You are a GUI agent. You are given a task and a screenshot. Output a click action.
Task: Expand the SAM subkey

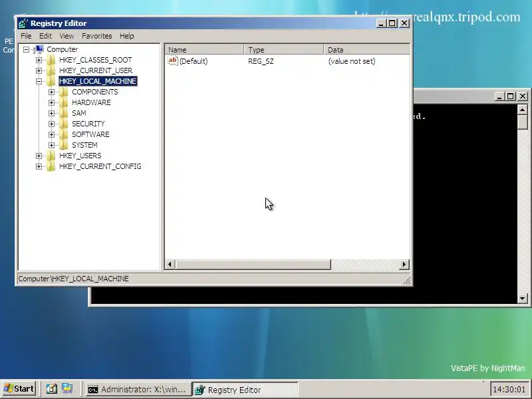tap(51, 113)
